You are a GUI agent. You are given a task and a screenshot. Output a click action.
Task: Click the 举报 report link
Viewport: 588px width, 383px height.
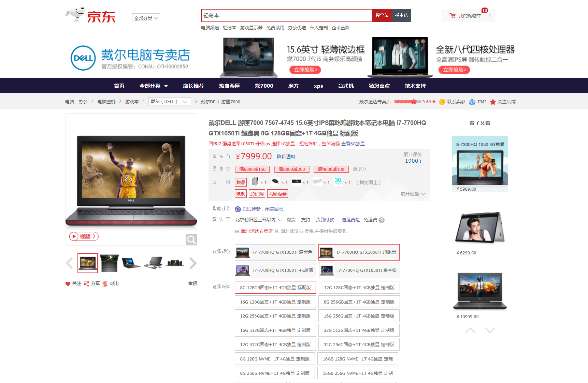click(x=193, y=284)
